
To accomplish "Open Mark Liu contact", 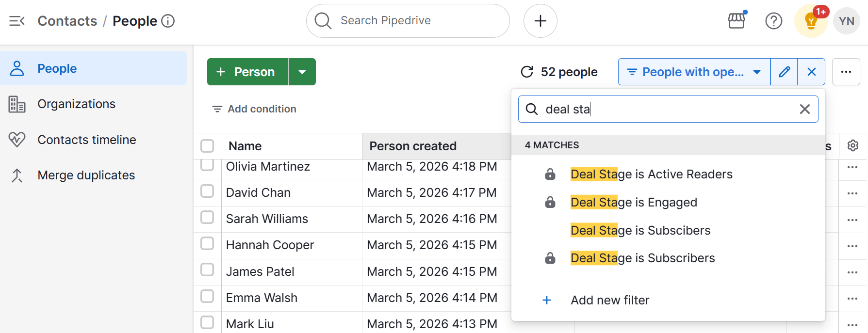I will tap(250, 324).
